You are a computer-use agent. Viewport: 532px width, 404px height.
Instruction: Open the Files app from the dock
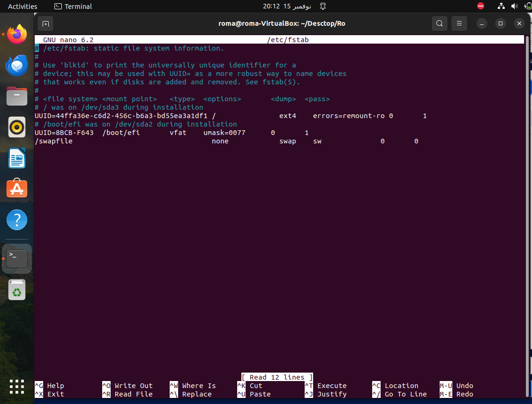click(17, 96)
